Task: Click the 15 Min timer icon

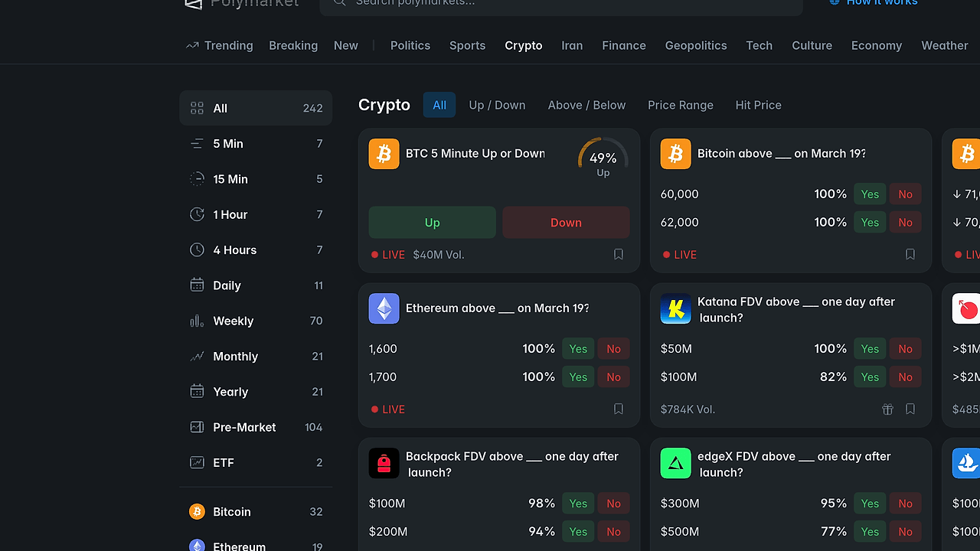Action: click(x=197, y=178)
